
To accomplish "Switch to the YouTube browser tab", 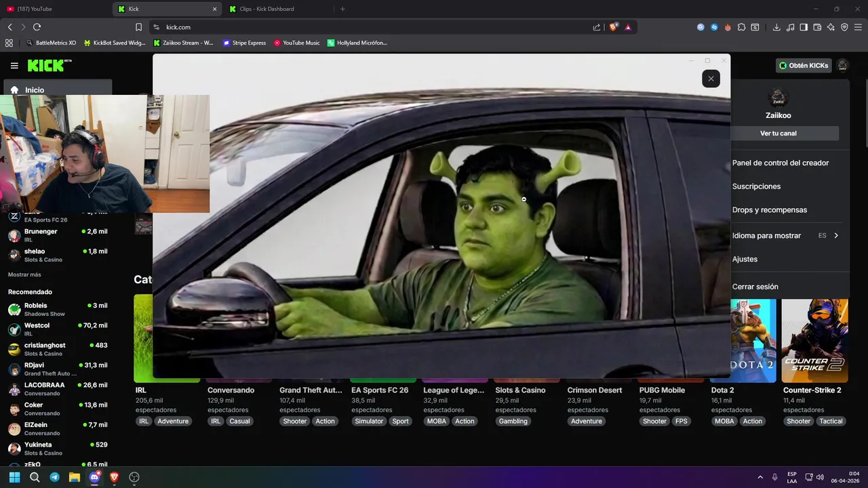I will (54, 9).
